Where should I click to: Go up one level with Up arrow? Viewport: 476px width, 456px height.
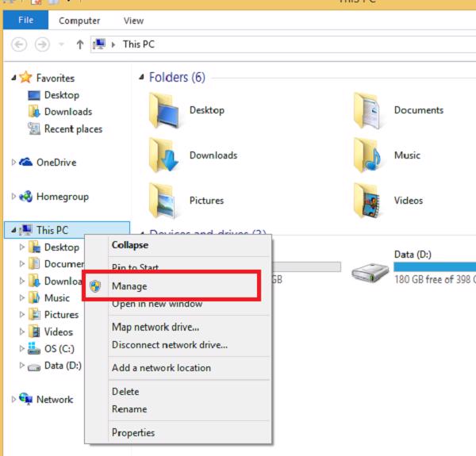coord(80,44)
